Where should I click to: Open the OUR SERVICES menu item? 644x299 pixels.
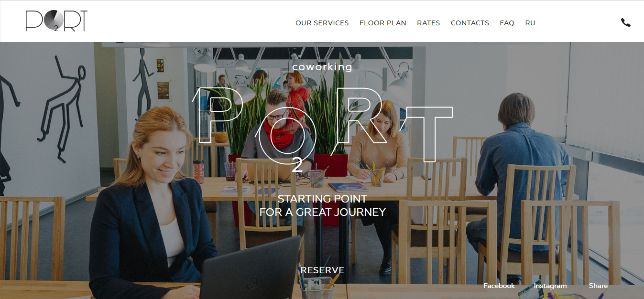322,23
